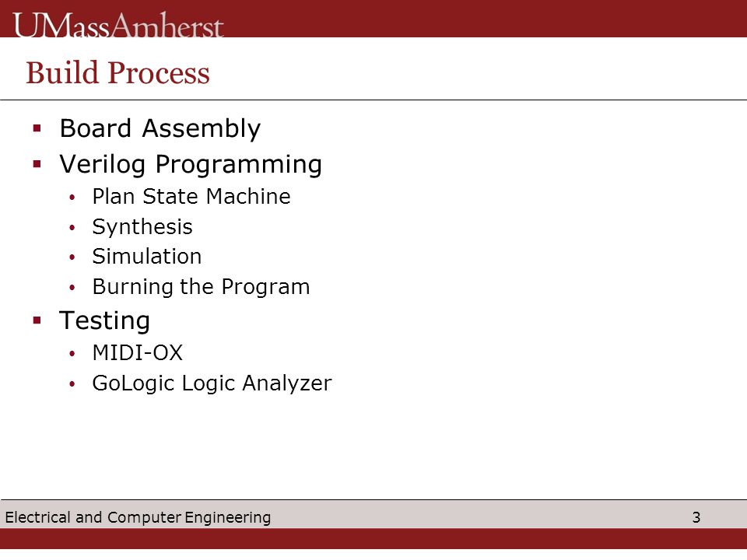The width and height of the screenshot is (747, 560).
Task: Click the MIDI-OX item
Action: pyautogui.click(x=137, y=353)
